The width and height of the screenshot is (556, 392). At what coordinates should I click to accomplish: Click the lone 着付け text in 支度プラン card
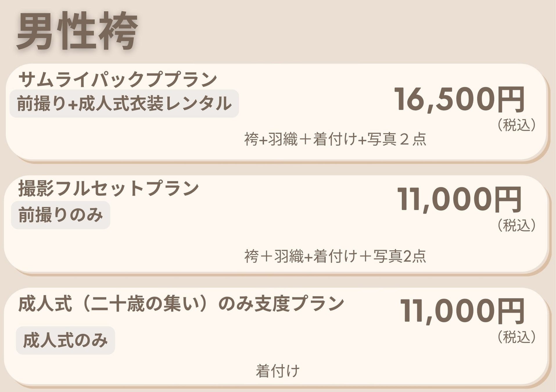(x=277, y=371)
